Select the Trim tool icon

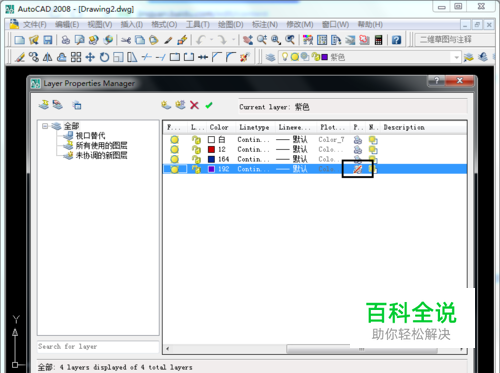(x=146, y=57)
